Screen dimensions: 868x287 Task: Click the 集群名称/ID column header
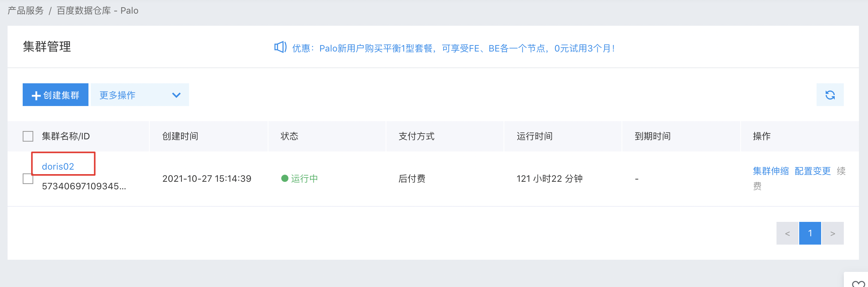(x=66, y=136)
